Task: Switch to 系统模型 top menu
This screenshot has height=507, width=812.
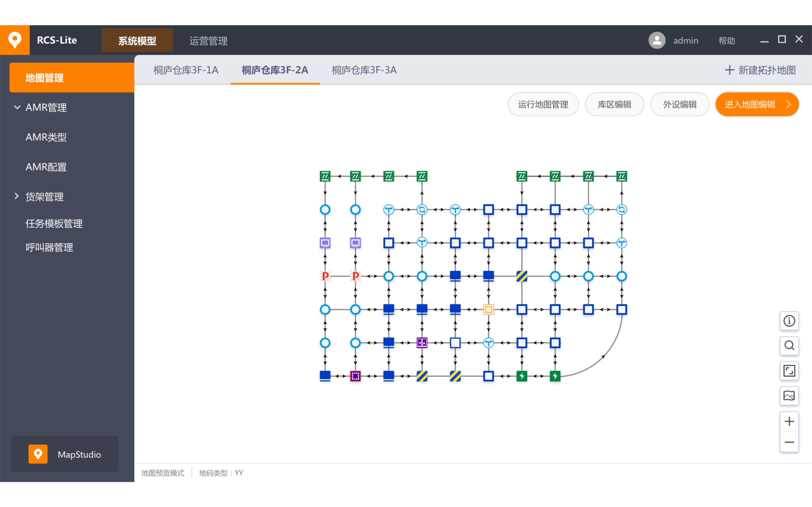Action: click(x=137, y=40)
